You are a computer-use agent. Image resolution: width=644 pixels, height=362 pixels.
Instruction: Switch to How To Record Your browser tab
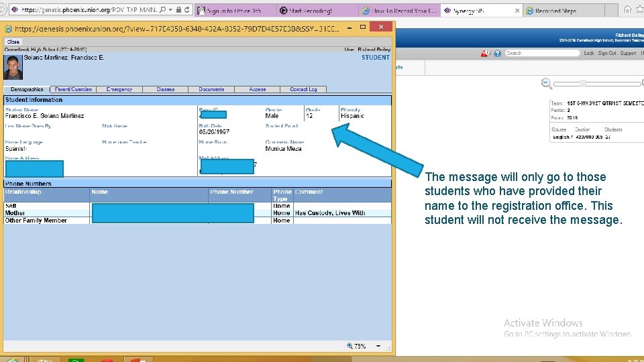pos(400,11)
